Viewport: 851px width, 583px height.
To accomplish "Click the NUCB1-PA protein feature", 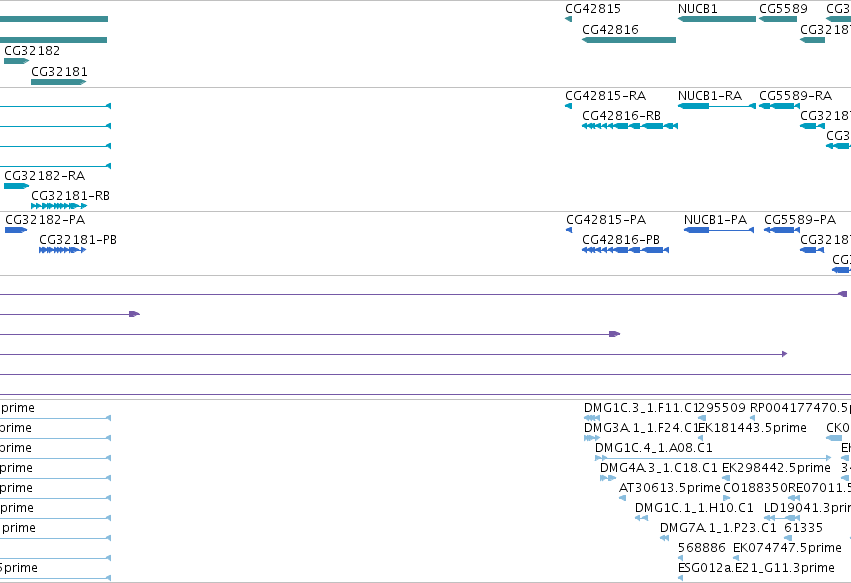I will (719, 230).
